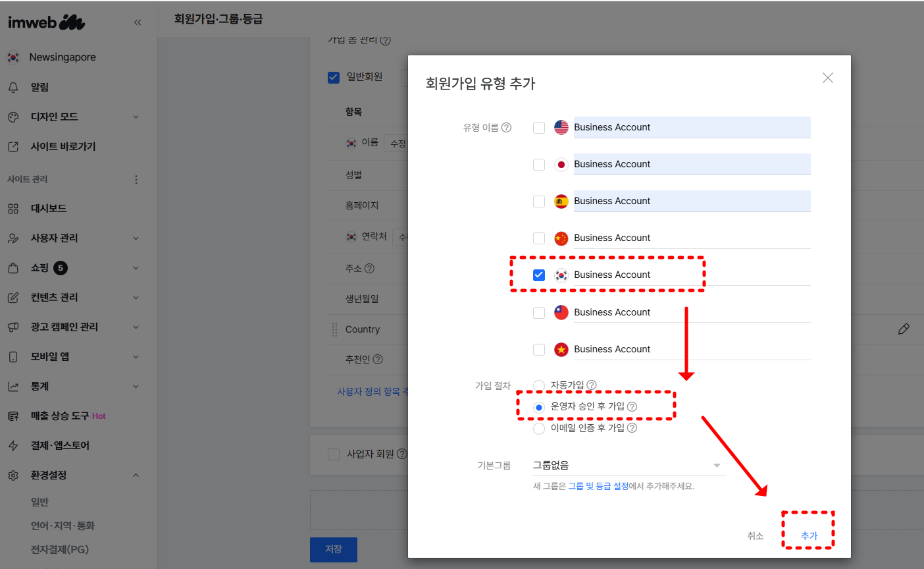Toggle the 일반회원 checkbox

[x=334, y=77]
